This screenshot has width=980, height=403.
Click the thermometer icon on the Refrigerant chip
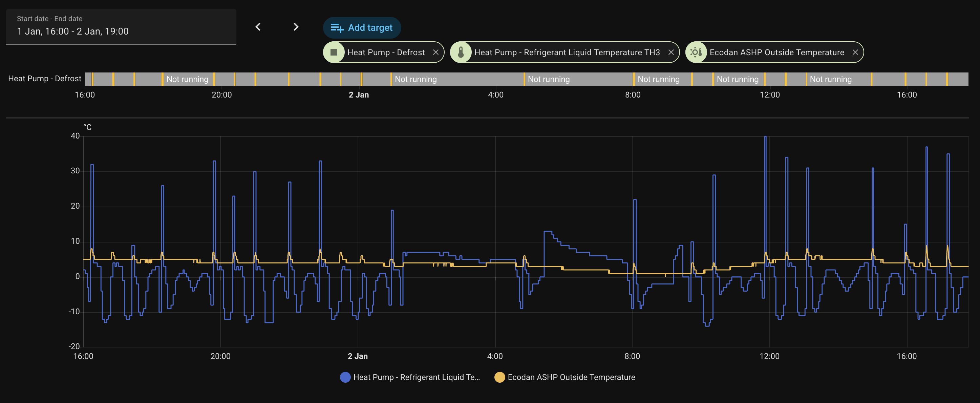pos(461,52)
